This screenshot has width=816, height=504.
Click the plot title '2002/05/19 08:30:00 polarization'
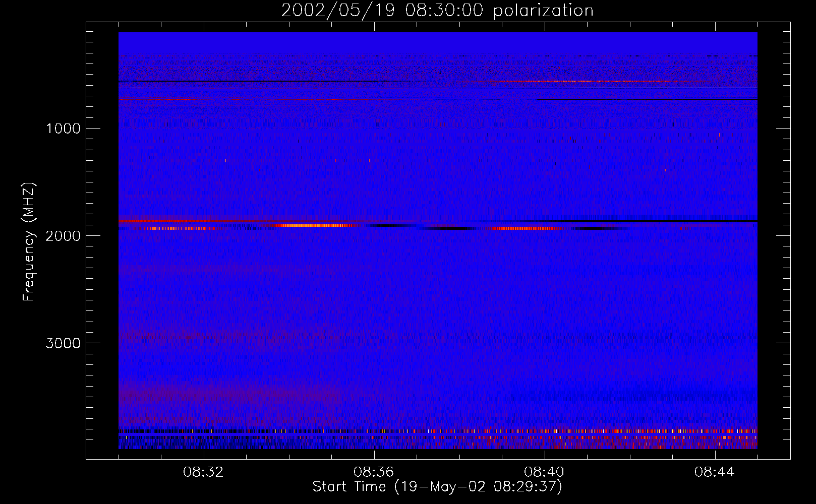point(437,11)
